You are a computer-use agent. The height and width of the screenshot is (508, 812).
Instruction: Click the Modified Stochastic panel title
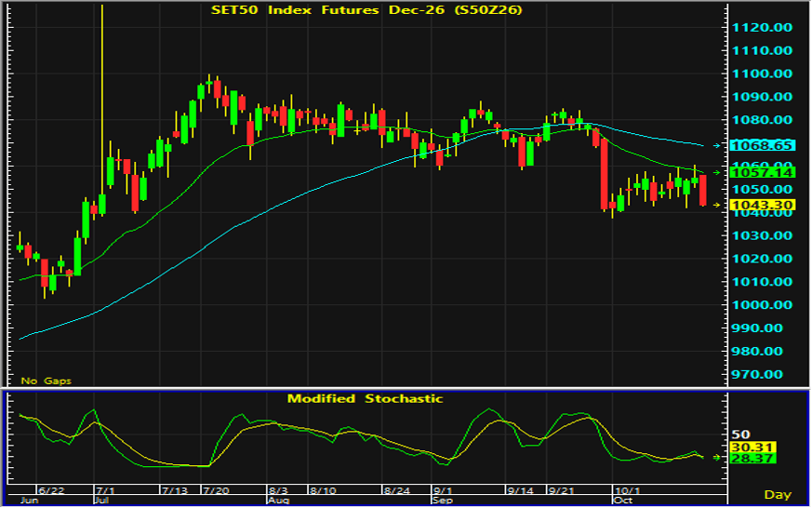366,399
